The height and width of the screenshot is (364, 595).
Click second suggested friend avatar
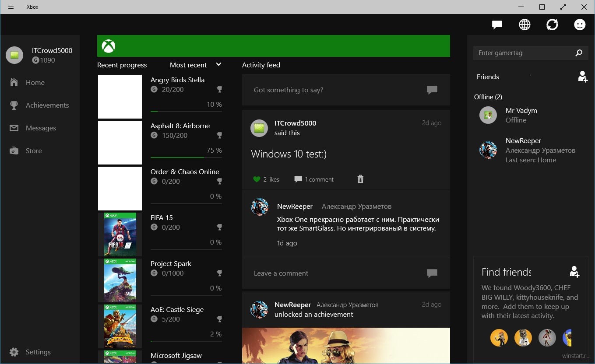point(523,338)
